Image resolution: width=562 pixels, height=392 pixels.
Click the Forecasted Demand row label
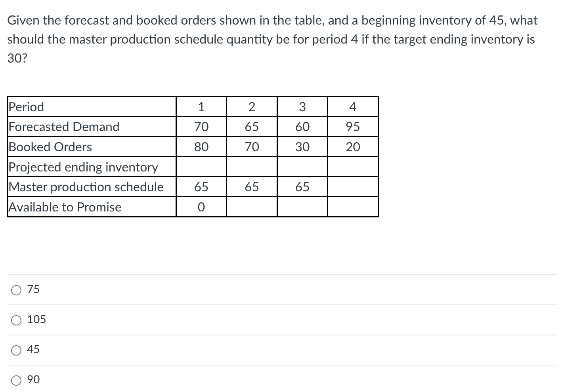64,127
